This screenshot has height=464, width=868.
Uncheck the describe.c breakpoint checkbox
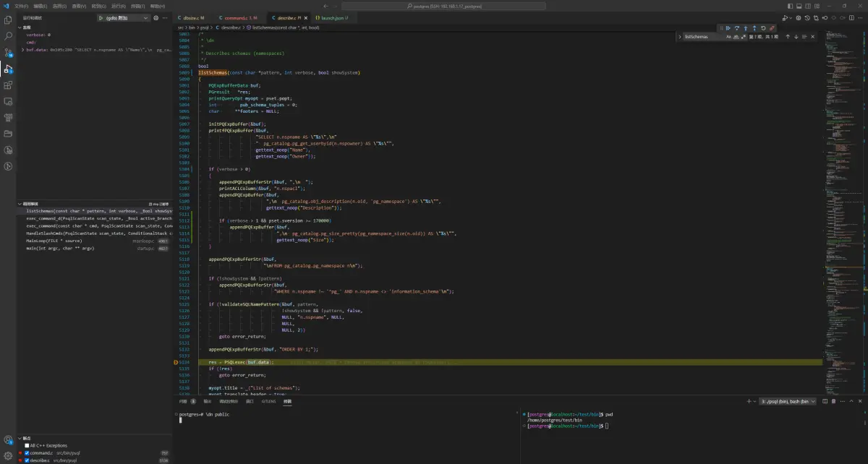[27, 460]
